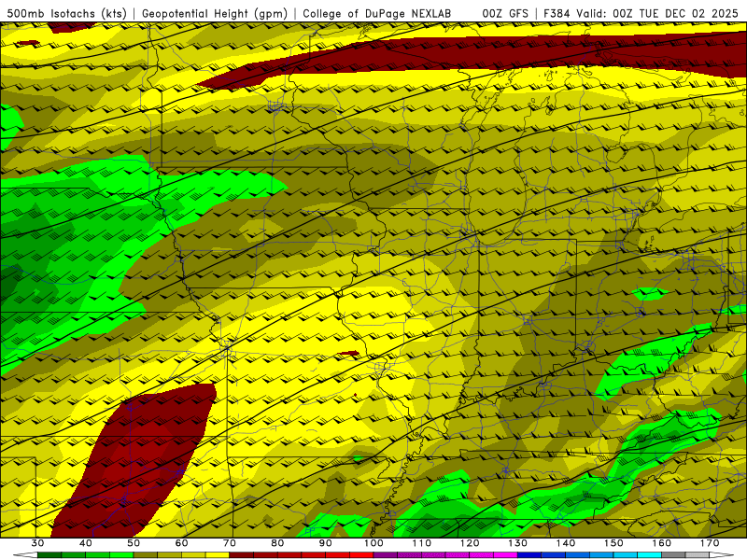Image resolution: width=747 pixels, height=560 pixels.
Task: Click the 150 label on the color scale
Action: pos(613,543)
